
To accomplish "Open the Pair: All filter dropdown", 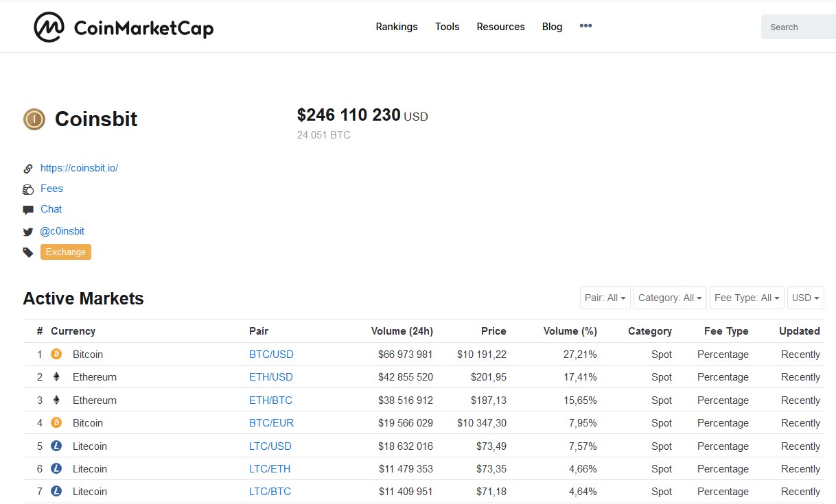I will 605,298.
